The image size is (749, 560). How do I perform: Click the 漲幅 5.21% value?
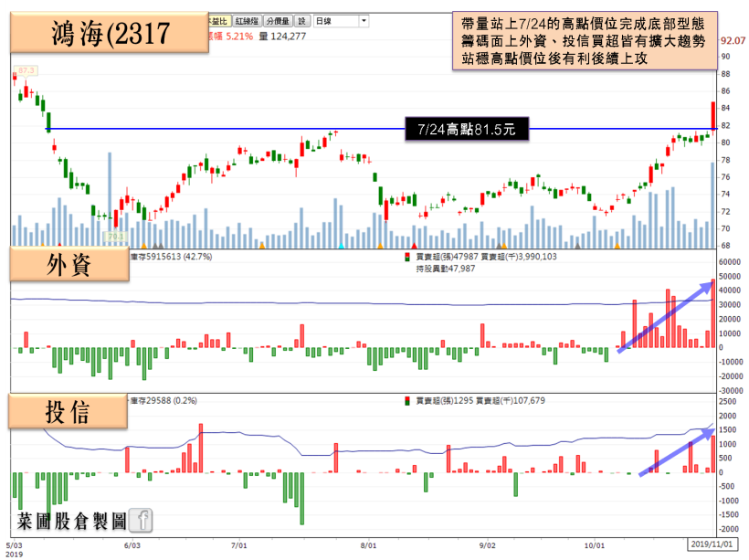(231, 37)
